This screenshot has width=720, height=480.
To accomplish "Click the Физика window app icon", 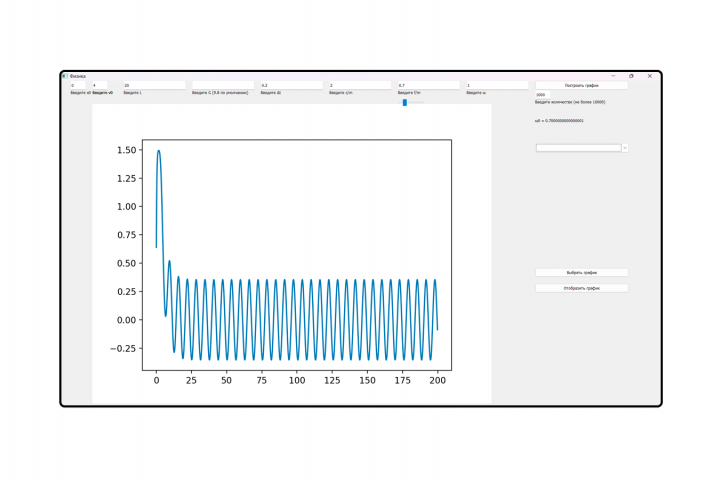I will pos(65,76).
